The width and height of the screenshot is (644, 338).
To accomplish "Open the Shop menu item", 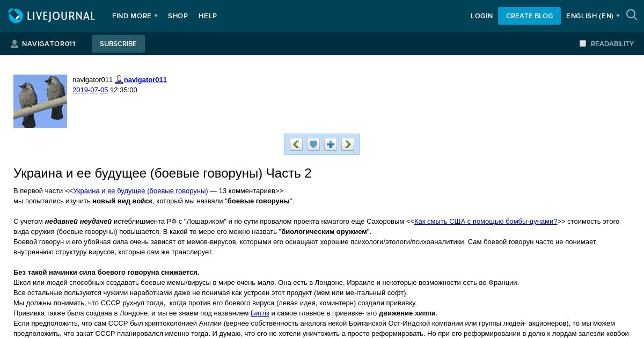I will [178, 16].
